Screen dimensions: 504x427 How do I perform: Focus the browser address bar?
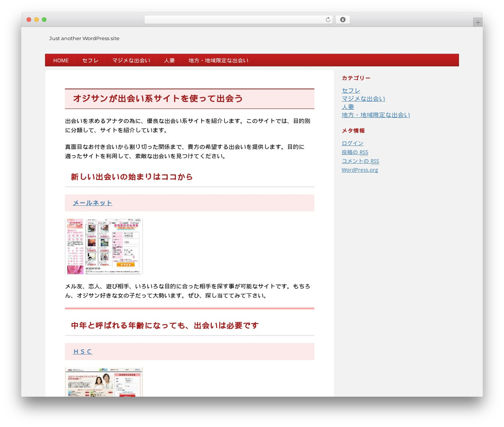click(238, 20)
